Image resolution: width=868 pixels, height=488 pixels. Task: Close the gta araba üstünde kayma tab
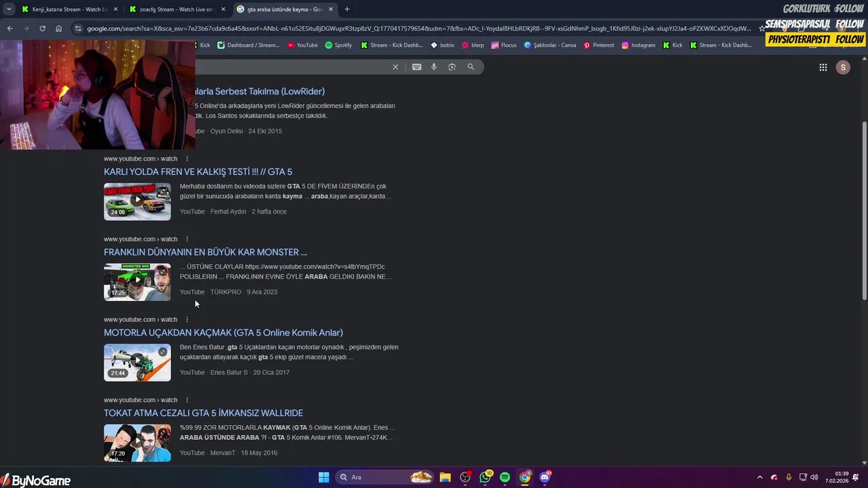coord(331,9)
